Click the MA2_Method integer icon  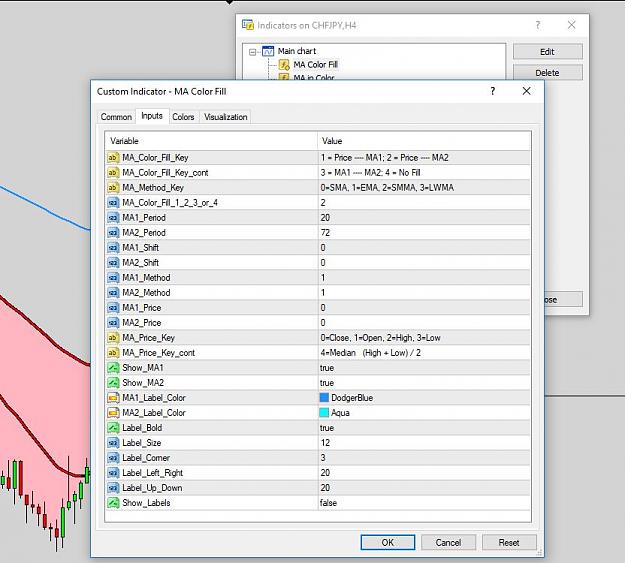(x=113, y=293)
